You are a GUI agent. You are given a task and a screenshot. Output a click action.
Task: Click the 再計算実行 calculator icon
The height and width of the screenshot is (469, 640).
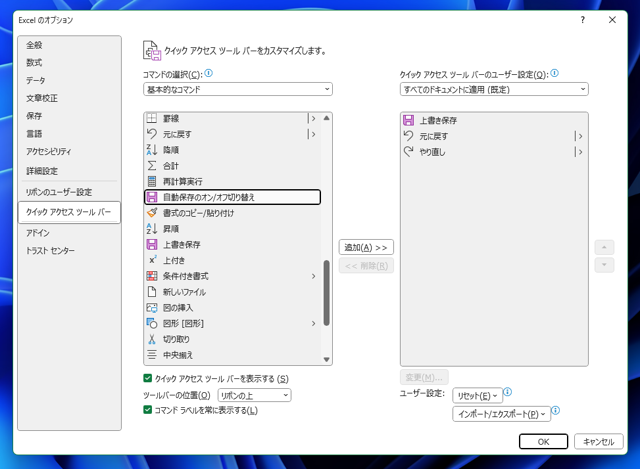click(x=152, y=181)
